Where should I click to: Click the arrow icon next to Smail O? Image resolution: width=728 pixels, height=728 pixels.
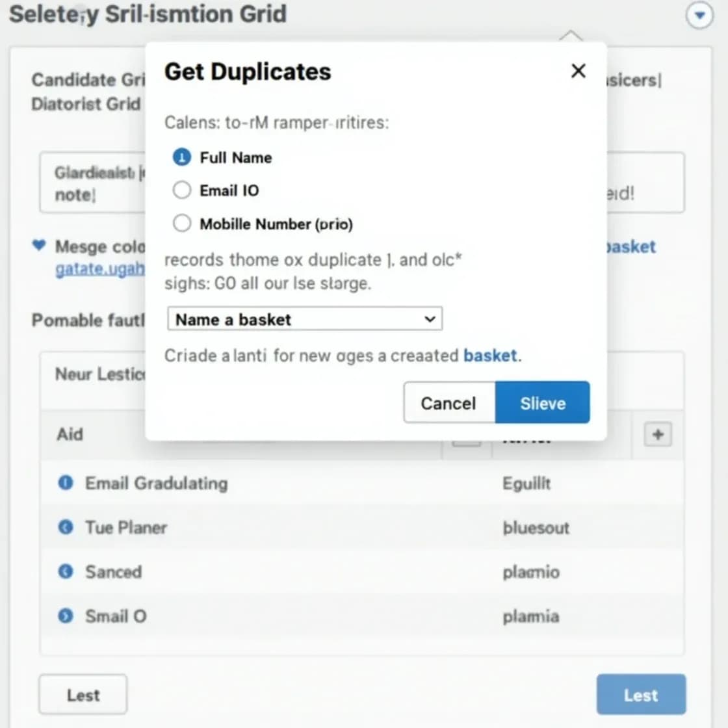[x=65, y=616]
